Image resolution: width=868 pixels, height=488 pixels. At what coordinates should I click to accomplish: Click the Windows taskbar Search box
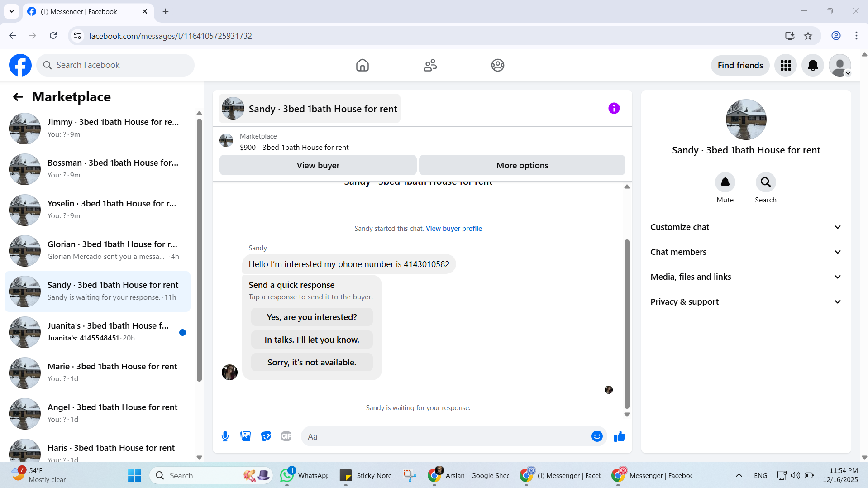(211, 475)
